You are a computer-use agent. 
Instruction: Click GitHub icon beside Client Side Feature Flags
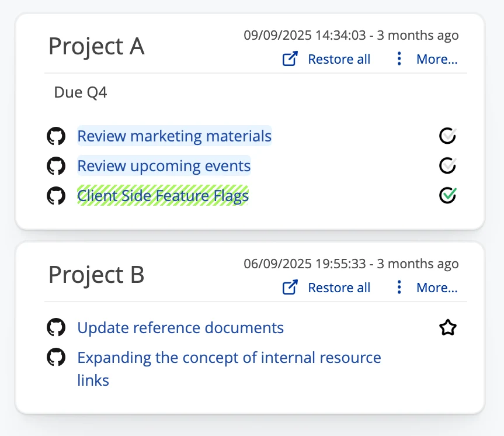click(55, 196)
